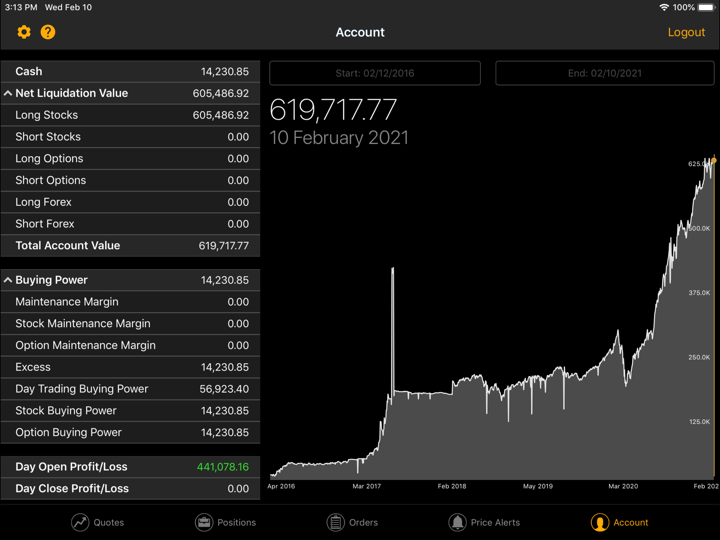The image size is (720, 540).
Task: Tap the Positions briefcase icon
Action: click(x=204, y=522)
